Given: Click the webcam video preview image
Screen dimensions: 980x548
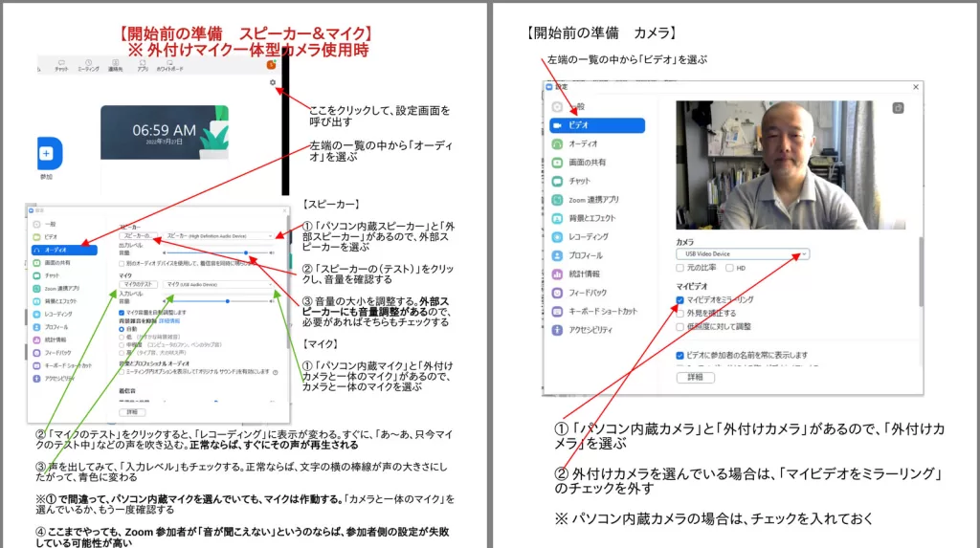Looking at the screenshot, I should pos(791,164).
